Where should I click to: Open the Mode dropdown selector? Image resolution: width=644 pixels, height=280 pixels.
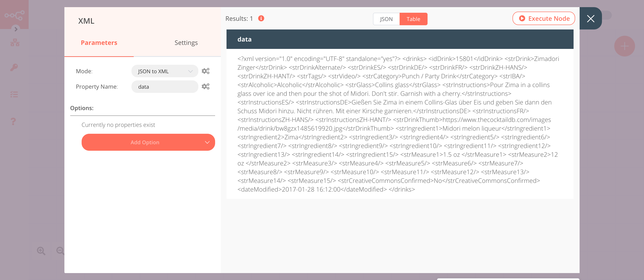coord(164,71)
